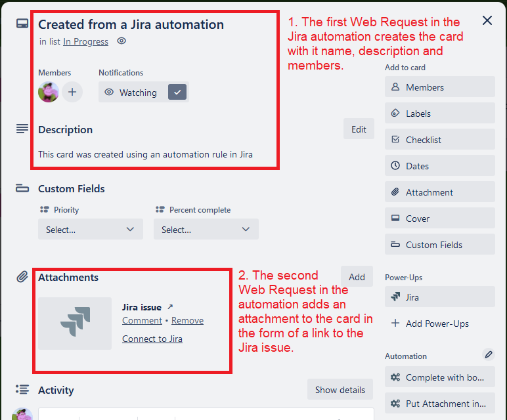The image size is (507, 420).
Task: Open Members in Add to card
Action: 440,87
